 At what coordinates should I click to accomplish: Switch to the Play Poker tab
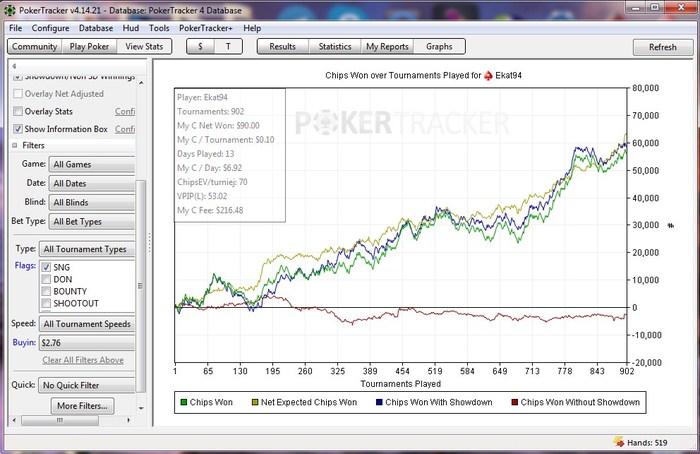[89, 46]
